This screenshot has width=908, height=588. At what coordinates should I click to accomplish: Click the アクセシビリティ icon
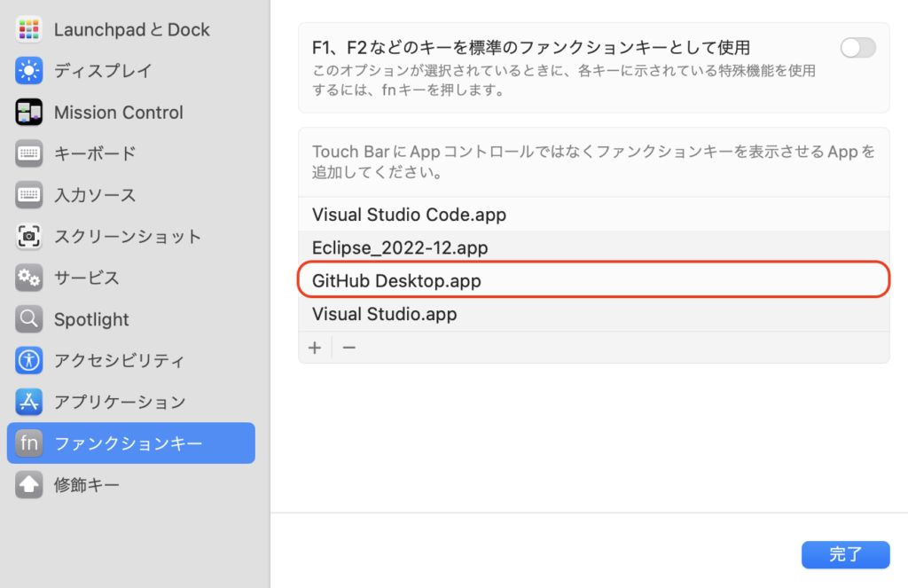(x=29, y=361)
